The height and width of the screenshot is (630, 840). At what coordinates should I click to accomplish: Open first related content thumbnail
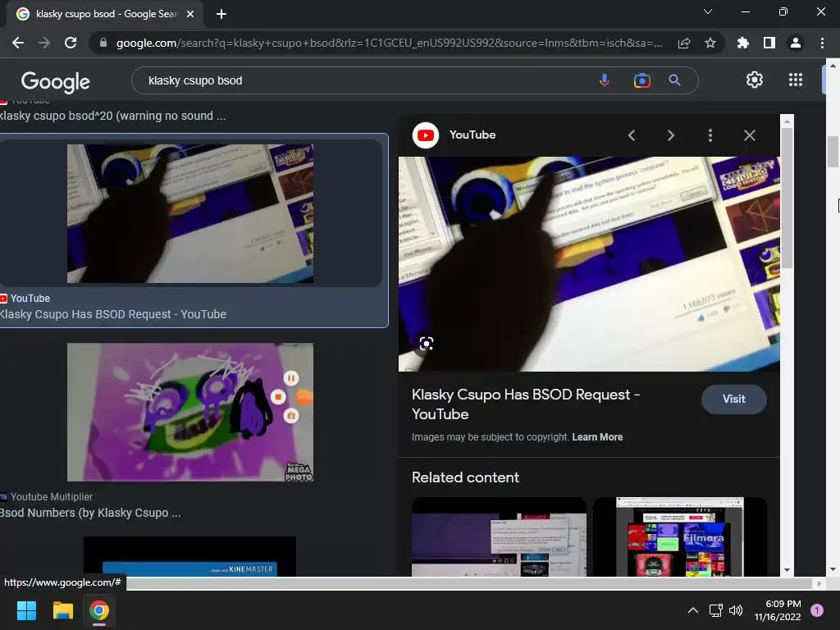click(499, 536)
